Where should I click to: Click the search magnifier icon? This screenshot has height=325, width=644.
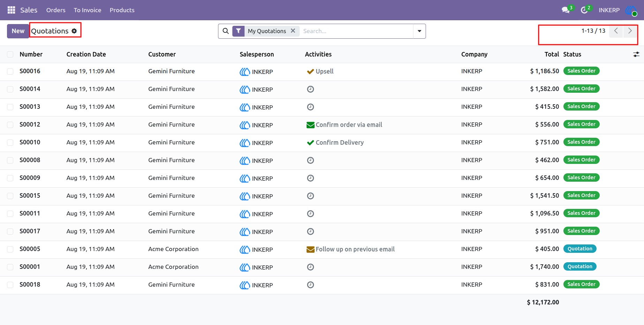pos(226,31)
